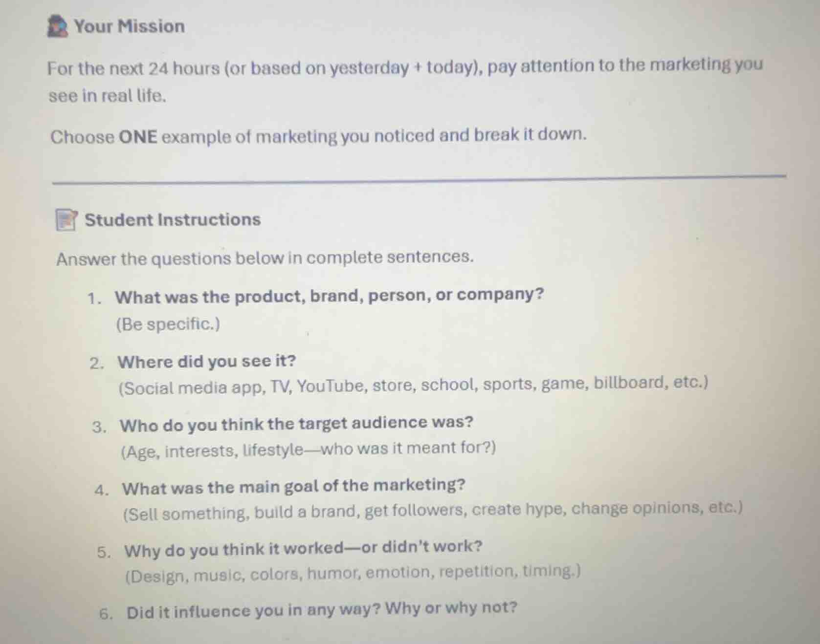Click the "Why do you think it worked" question
820x644 pixels.
tap(303, 548)
